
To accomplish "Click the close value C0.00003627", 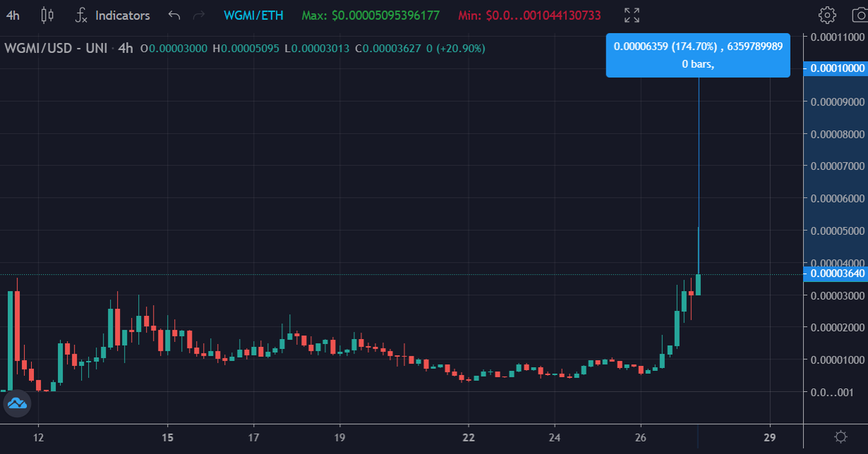I will click(388, 48).
